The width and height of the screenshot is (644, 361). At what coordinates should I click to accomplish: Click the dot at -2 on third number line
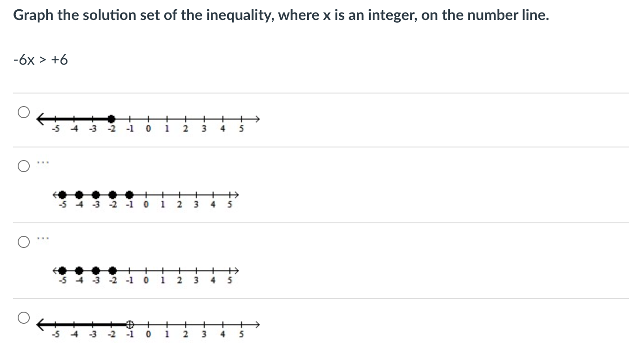coord(112,270)
